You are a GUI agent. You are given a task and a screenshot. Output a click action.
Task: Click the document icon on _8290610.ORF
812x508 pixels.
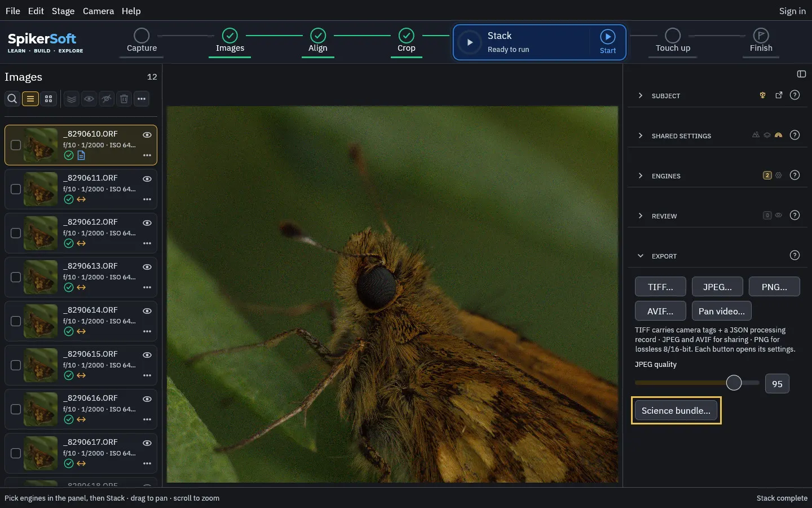tap(81, 155)
